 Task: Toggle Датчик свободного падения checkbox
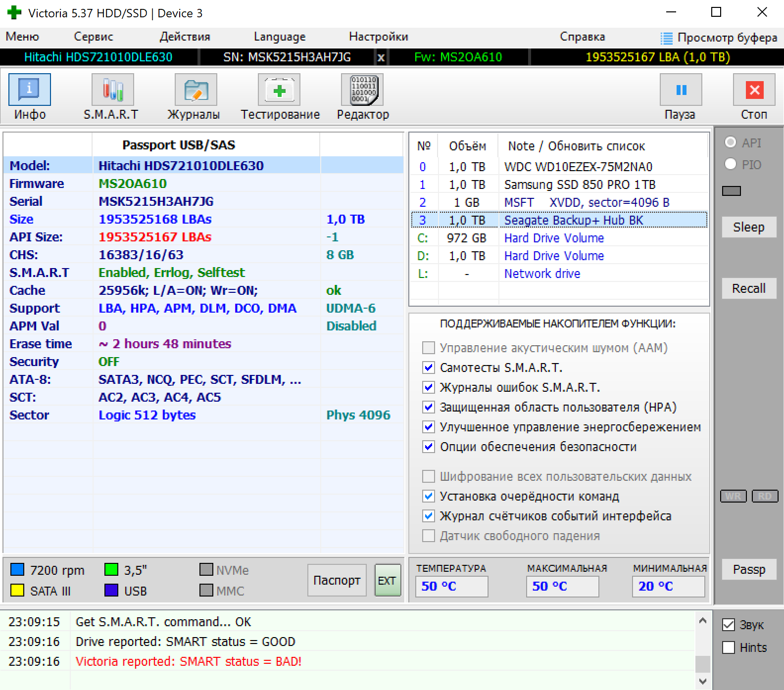[x=429, y=536]
